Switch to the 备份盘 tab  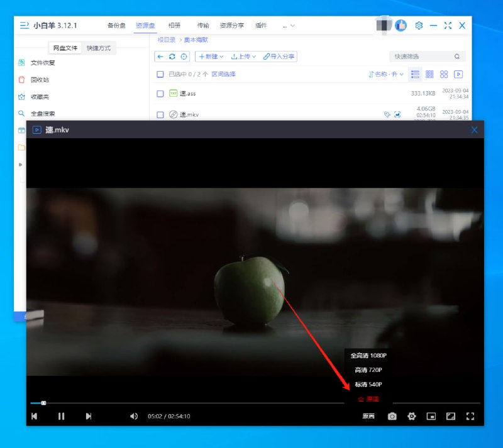(x=116, y=26)
